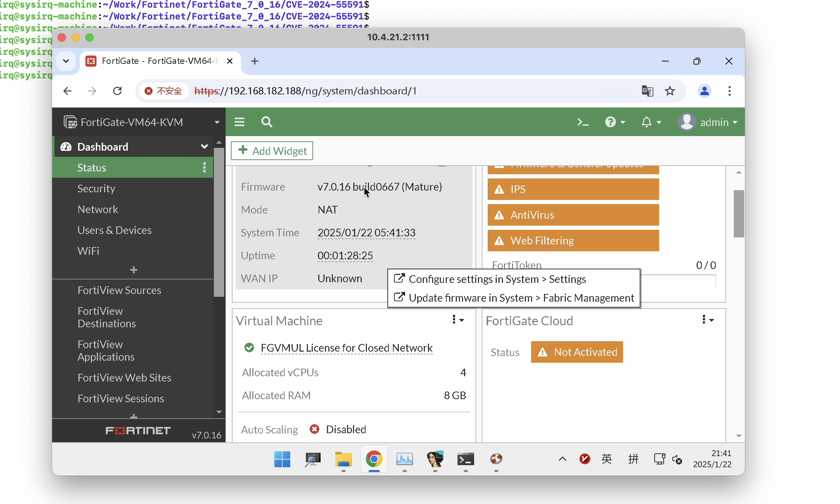
Task: Click the IPS license warning
Action: tap(573, 189)
